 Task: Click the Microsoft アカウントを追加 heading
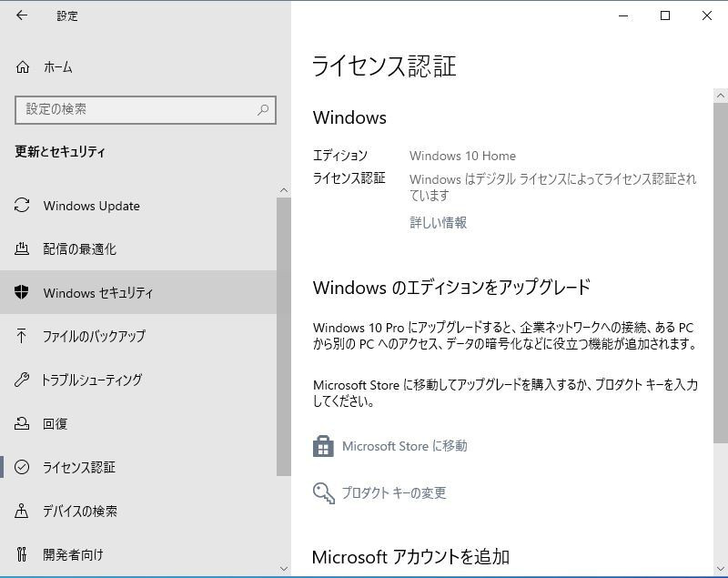pos(411,557)
